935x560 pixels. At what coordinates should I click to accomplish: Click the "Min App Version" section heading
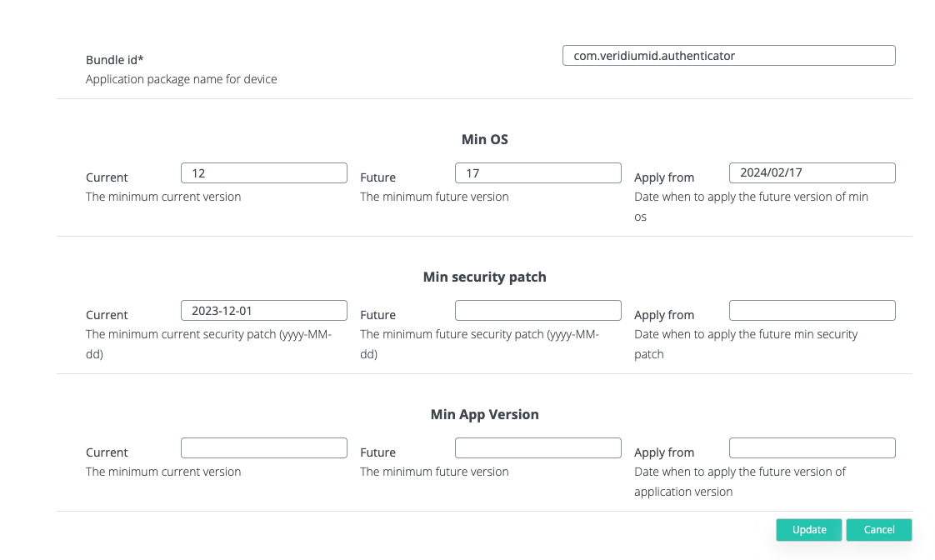[x=484, y=414]
